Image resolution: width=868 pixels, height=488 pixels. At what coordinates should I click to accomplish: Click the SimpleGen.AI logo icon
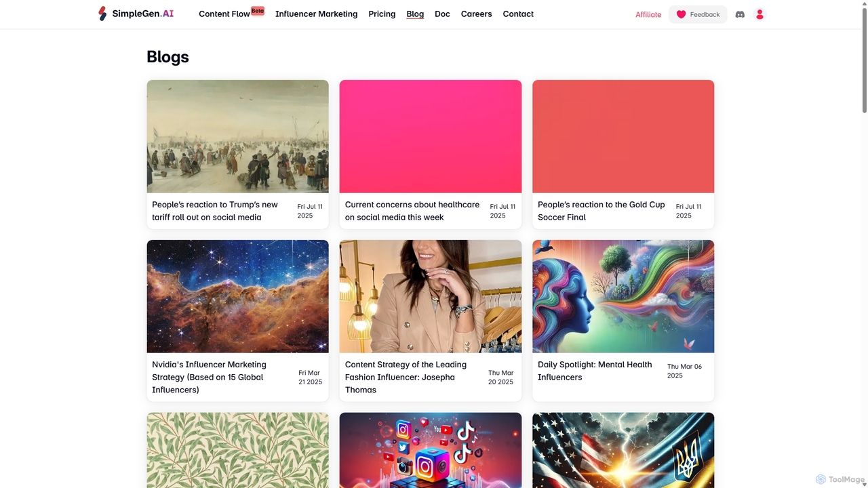pyautogui.click(x=102, y=14)
